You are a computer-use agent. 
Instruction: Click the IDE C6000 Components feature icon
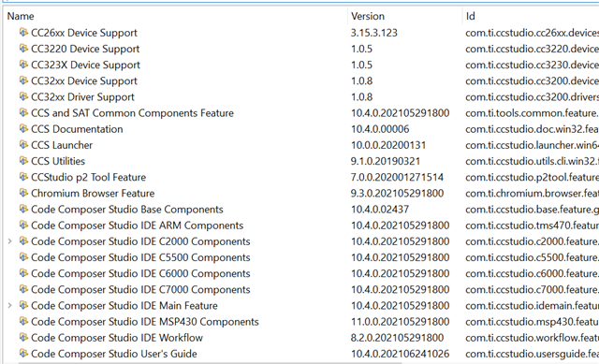coord(23,273)
